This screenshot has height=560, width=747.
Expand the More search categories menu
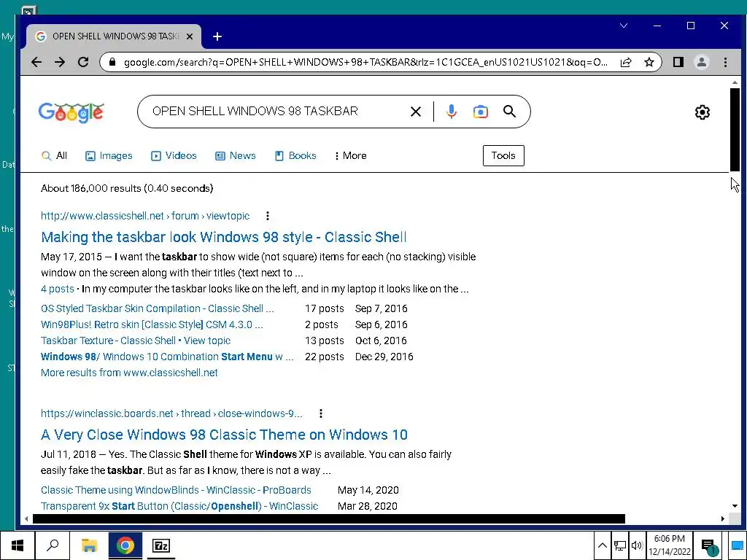coord(351,156)
